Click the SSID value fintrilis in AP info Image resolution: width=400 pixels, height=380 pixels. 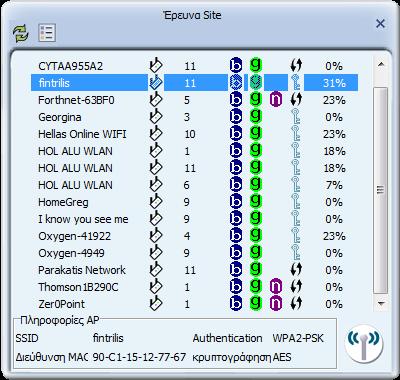[108, 338]
